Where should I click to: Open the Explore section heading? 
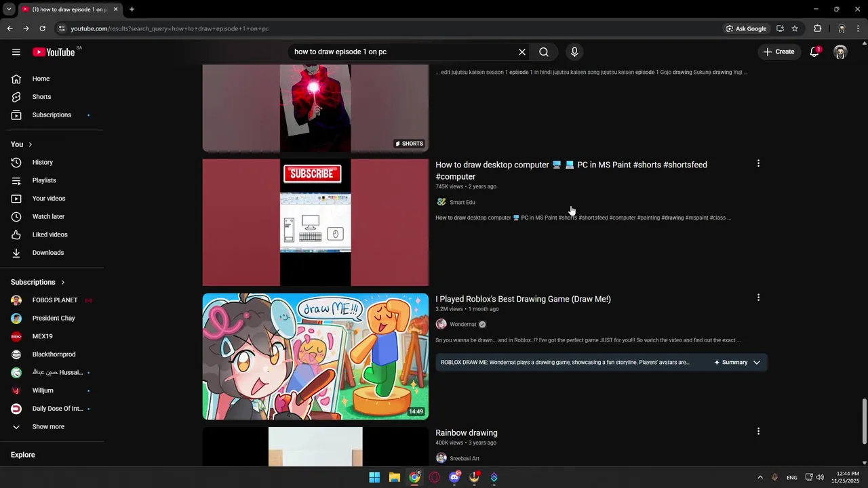pyautogui.click(x=23, y=455)
